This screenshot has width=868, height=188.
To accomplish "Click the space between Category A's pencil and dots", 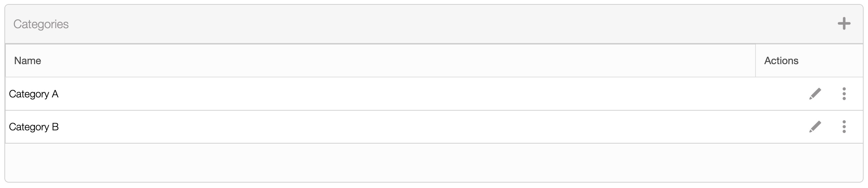I will [x=830, y=94].
